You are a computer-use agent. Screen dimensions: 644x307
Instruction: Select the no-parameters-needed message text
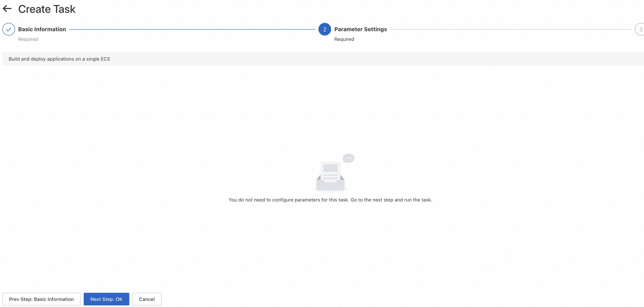tap(330, 200)
